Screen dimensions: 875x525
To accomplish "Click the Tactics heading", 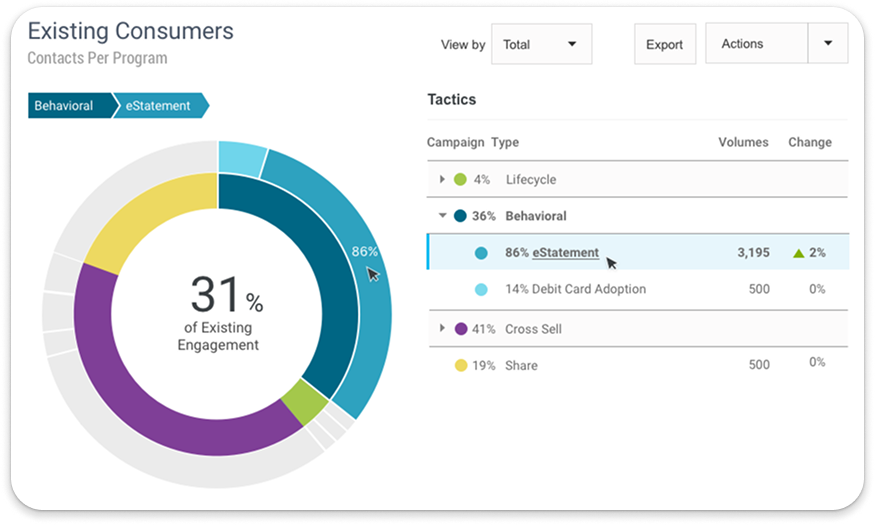I will (x=451, y=99).
